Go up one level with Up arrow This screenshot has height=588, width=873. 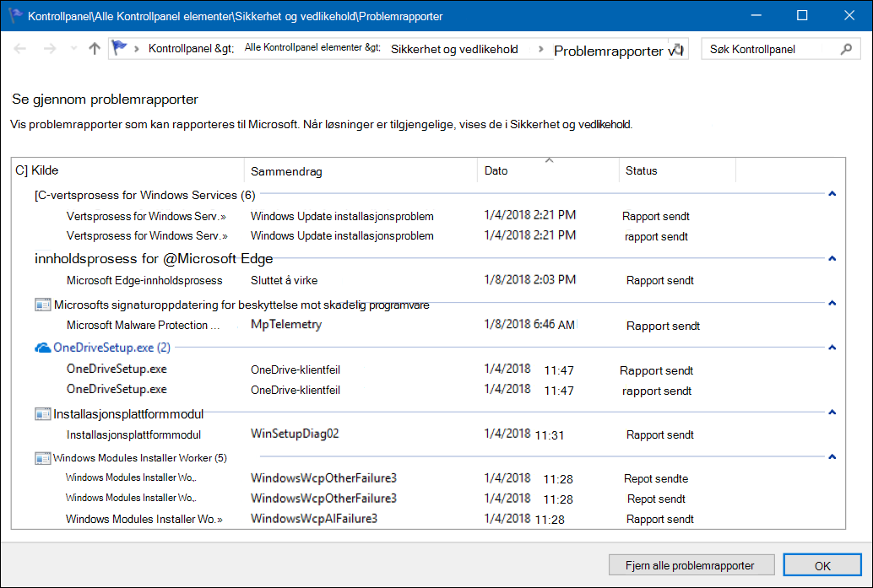(x=95, y=49)
